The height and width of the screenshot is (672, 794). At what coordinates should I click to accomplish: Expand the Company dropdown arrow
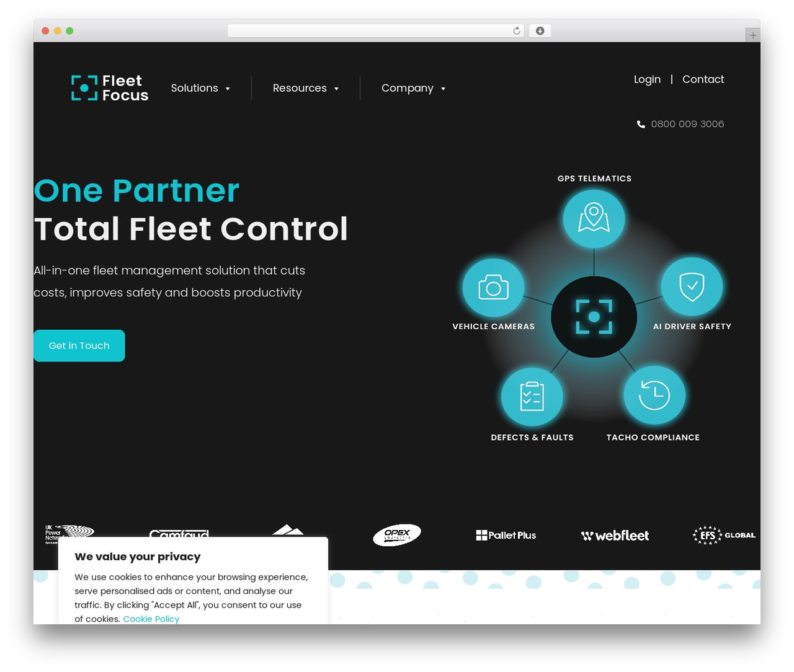point(443,89)
